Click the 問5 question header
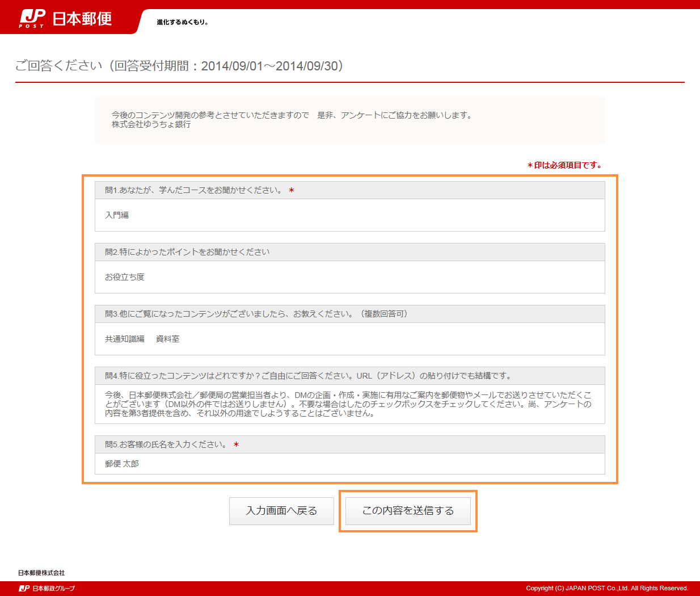Viewport: 700px width, 596px height. [x=350, y=444]
